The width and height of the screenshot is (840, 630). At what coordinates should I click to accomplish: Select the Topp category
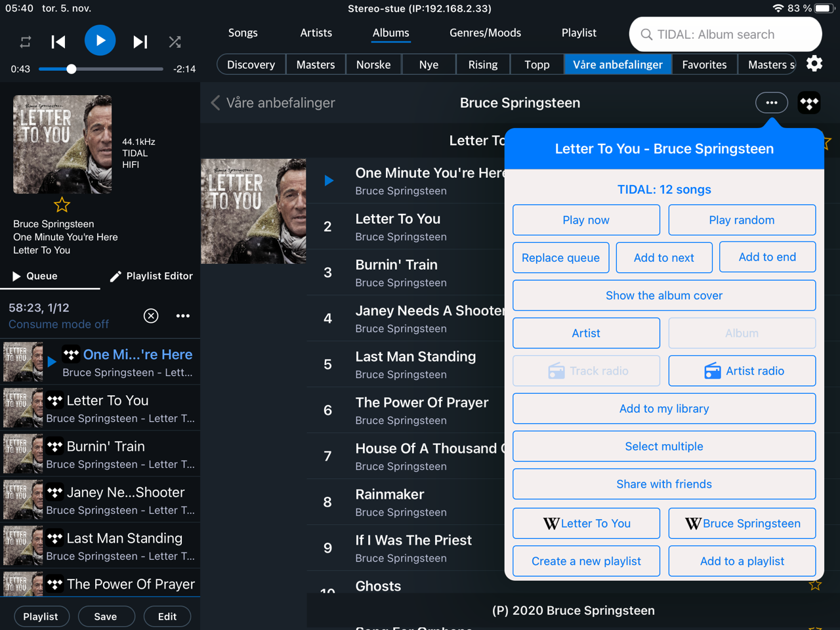click(537, 64)
